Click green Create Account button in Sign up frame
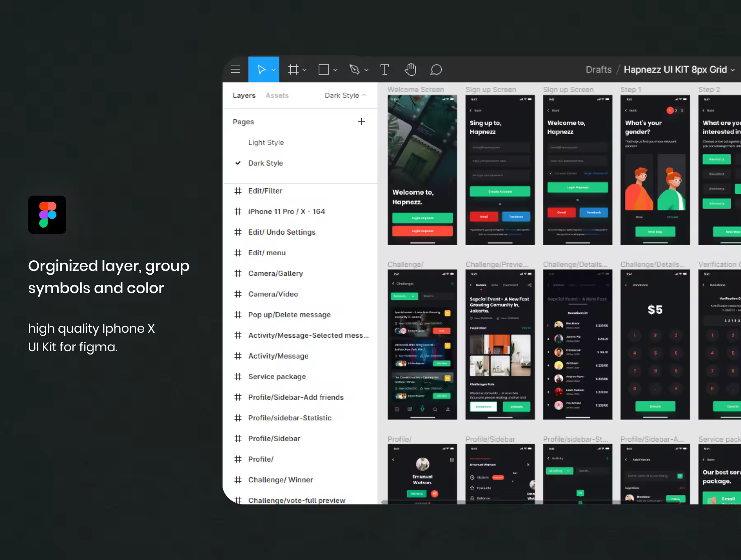The height and width of the screenshot is (560, 741). click(500, 191)
